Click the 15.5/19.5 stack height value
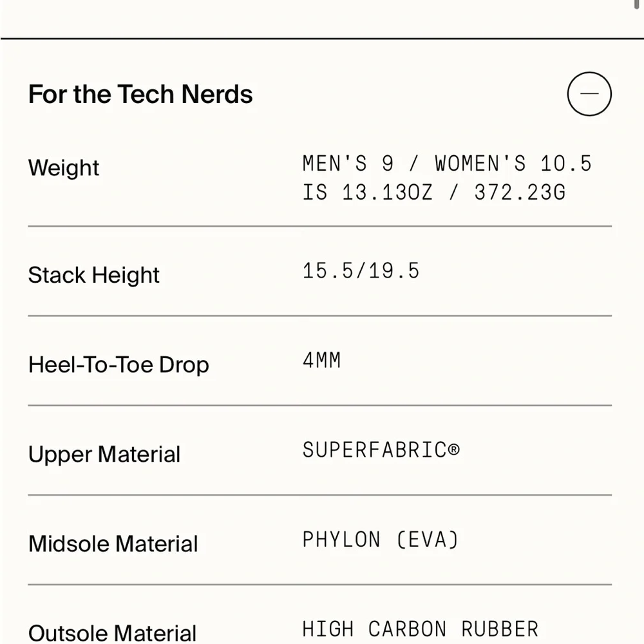The width and height of the screenshot is (644, 644). point(361,270)
